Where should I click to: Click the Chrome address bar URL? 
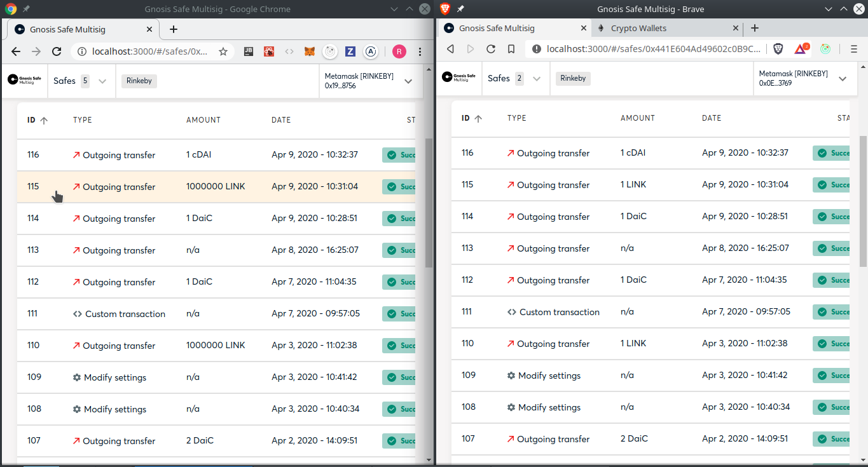tap(150, 51)
